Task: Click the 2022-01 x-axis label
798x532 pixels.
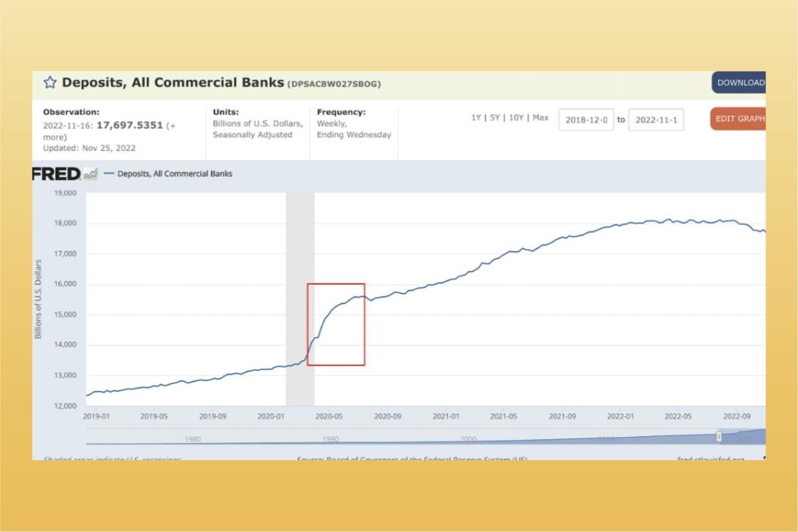Action: pyautogui.click(x=620, y=416)
